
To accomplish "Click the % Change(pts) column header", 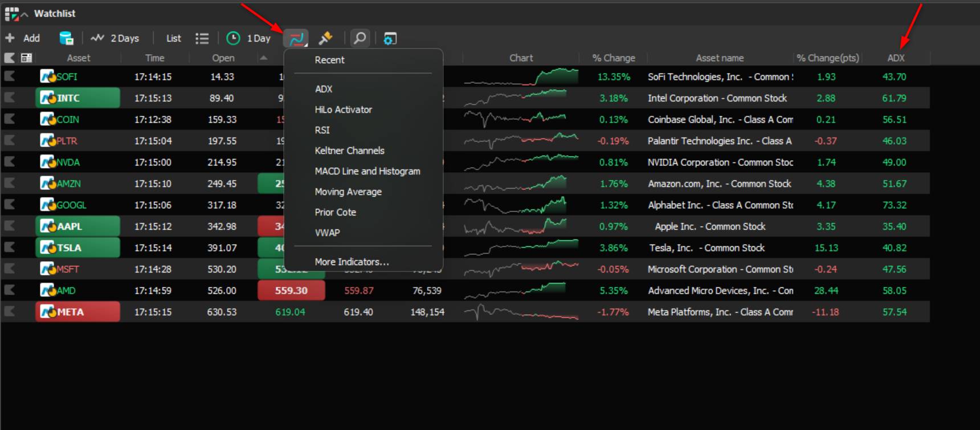I will (x=828, y=58).
